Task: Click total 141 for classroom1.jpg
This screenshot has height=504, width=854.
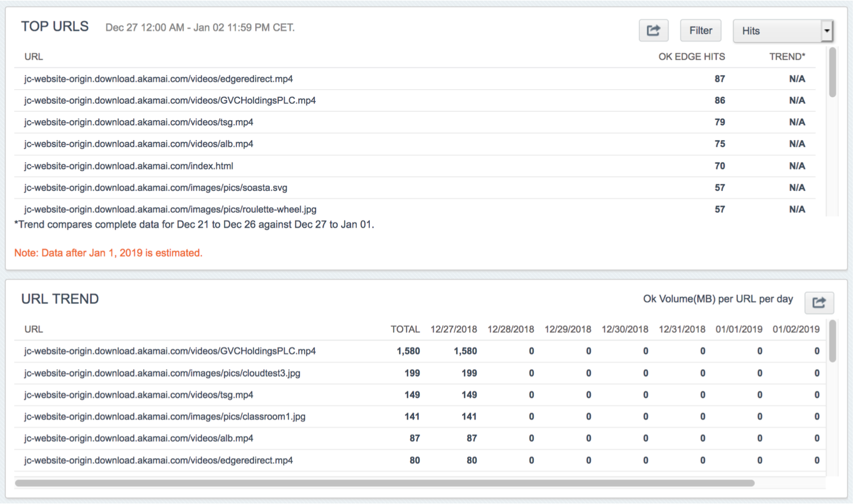Action: tap(412, 416)
